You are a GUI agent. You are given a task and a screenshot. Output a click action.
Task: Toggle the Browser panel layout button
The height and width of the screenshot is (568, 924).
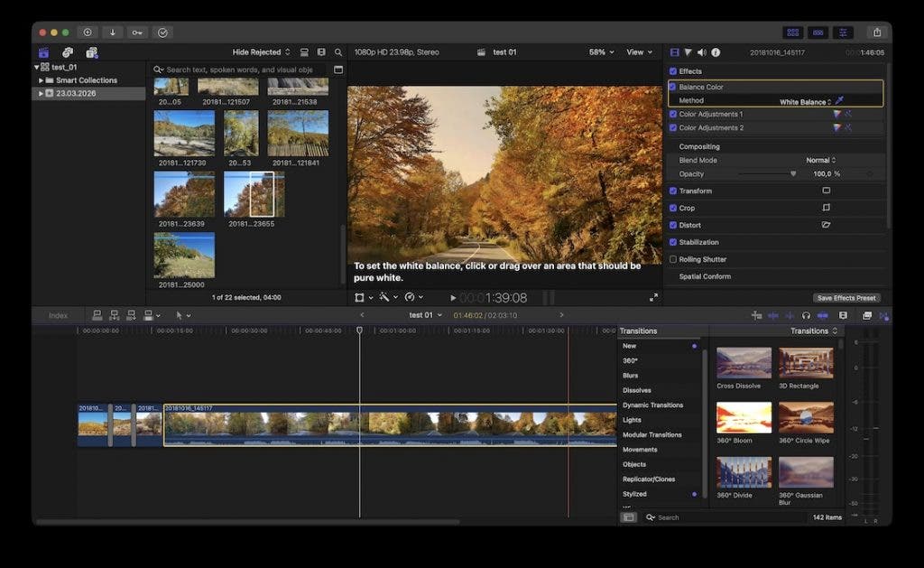[793, 33]
